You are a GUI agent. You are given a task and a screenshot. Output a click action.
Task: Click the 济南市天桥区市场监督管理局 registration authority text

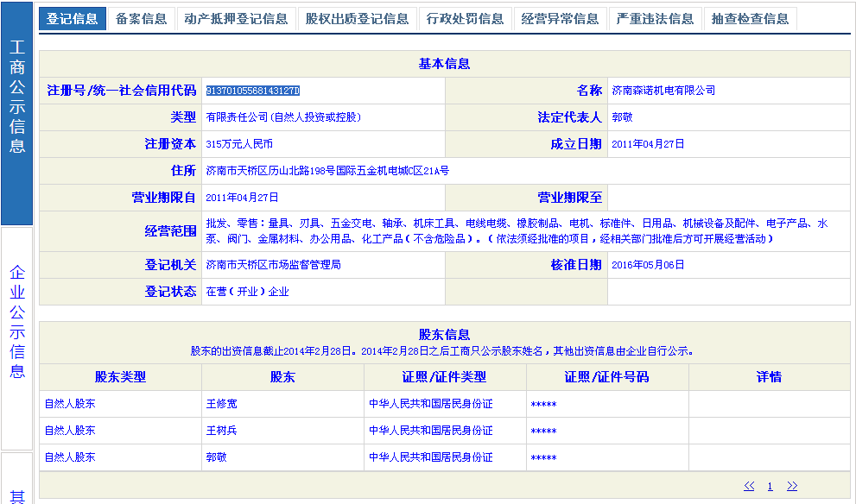coord(273,265)
